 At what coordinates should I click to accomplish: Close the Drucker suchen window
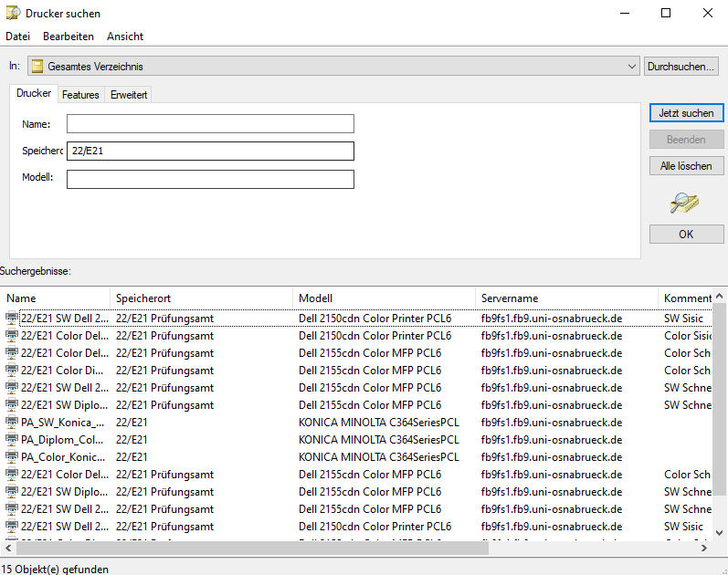707,13
